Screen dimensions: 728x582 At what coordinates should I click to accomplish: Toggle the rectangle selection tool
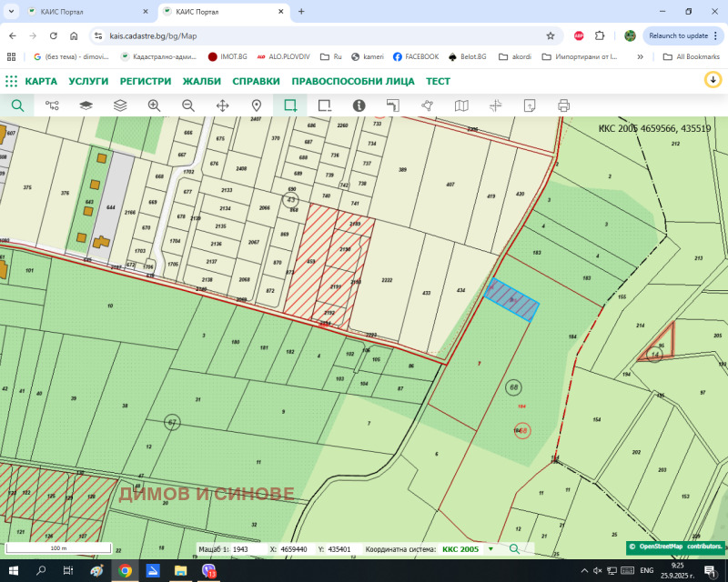point(290,105)
